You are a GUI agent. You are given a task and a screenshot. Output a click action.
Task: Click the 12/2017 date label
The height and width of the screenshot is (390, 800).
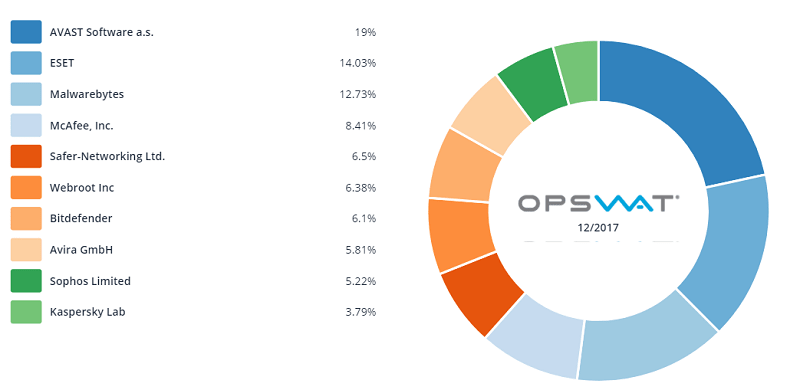pos(598,227)
